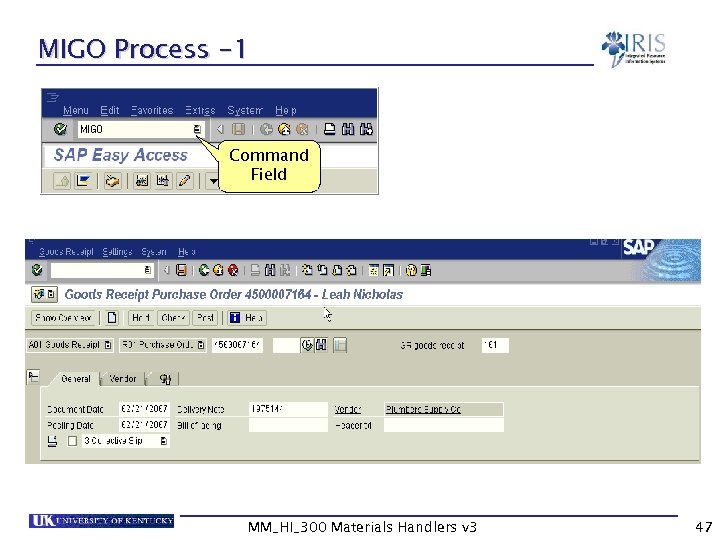Viewport: 720px width, 540px height.
Task: Click the blank New document icon button
Action: [x=112, y=318]
